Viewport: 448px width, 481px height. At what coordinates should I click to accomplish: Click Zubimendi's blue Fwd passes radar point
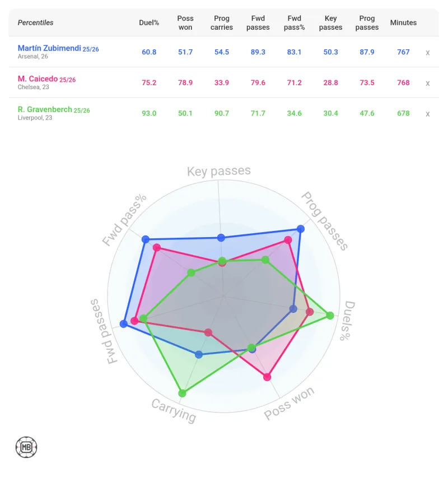click(x=124, y=324)
